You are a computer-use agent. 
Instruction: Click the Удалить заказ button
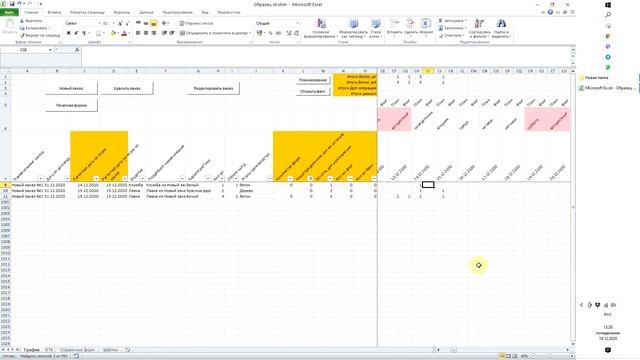pos(127,88)
